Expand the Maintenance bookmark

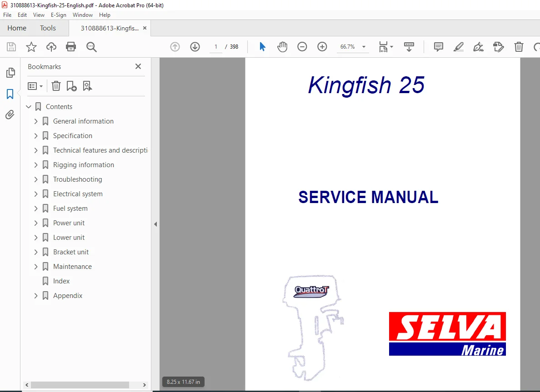tap(36, 266)
